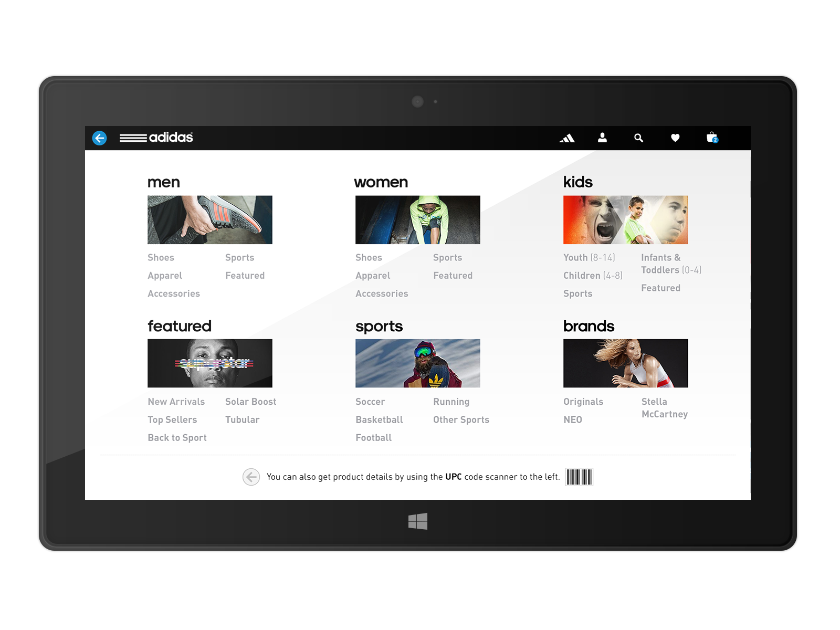This screenshot has height=630, width=840.
Task: Go to Accessories under men
Action: (x=174, y=294)
